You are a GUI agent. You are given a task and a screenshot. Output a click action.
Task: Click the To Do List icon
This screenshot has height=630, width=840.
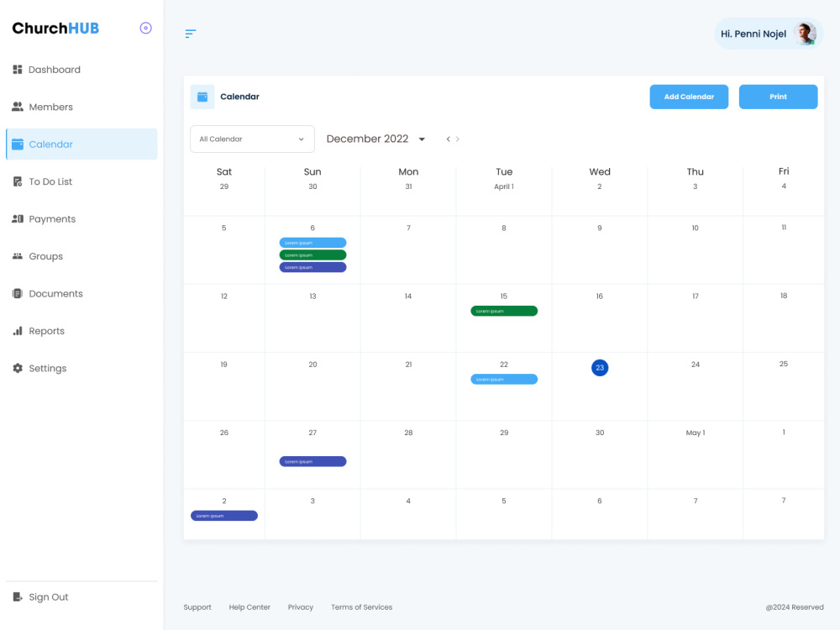coord(17,181)
